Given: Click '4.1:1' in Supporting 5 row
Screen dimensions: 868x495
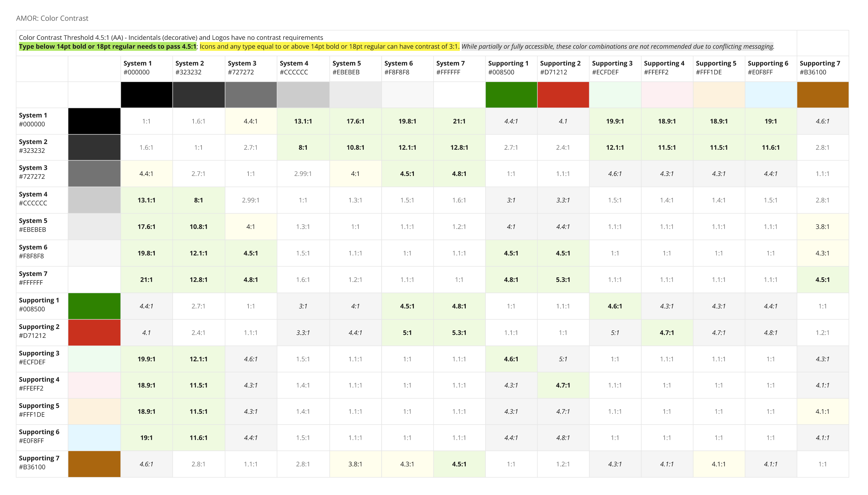Looking at the screenshot, I should point(822,411).
